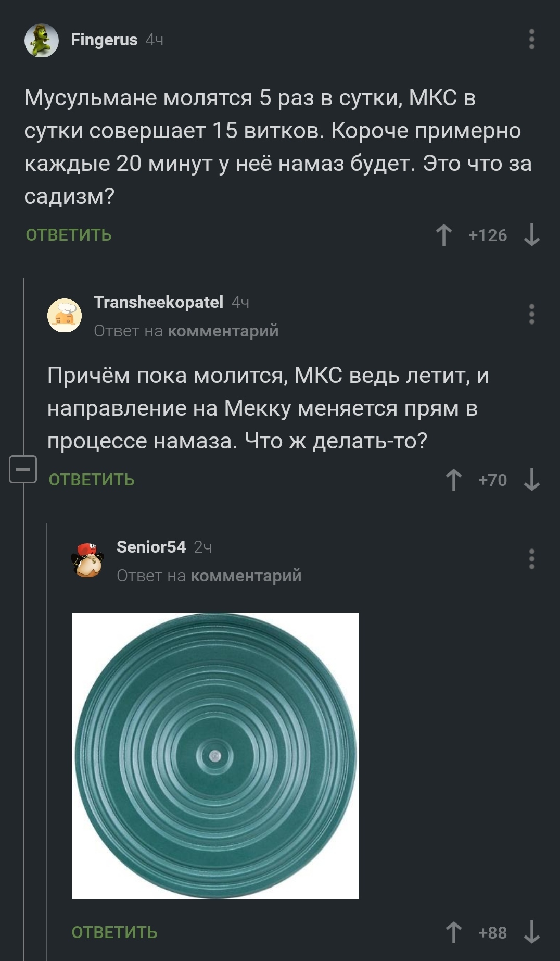Open options menu for Transheekopatel's comment
This screenshot has width=560, height=961.
[531, 315]
